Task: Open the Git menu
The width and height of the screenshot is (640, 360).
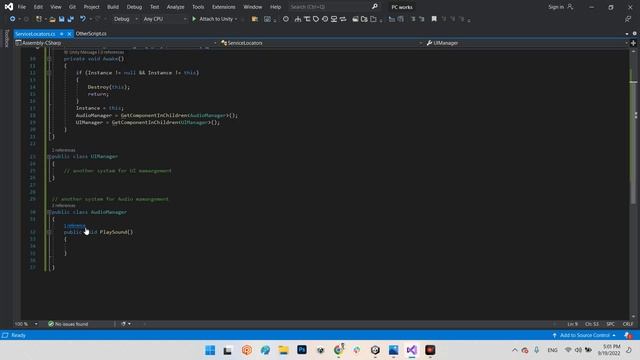Action: [72, 7]
